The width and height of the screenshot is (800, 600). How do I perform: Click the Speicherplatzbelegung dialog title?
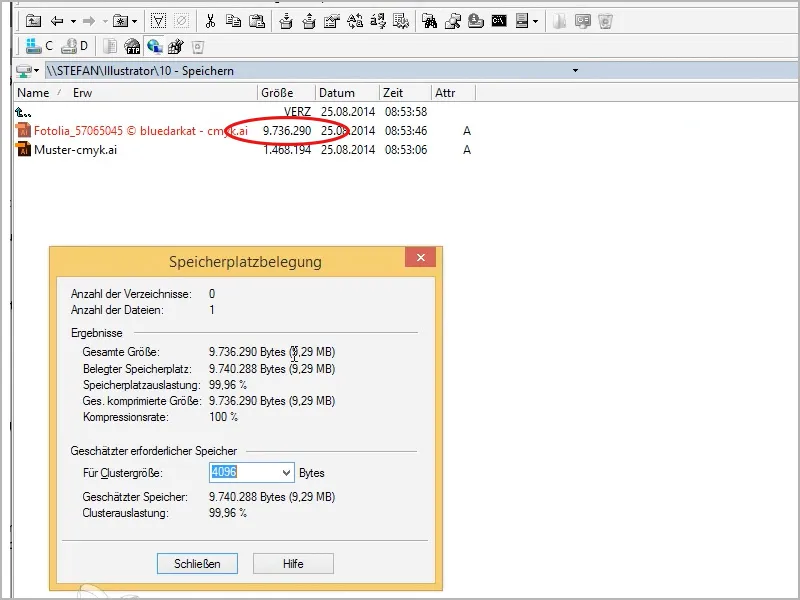coord(245,262)
